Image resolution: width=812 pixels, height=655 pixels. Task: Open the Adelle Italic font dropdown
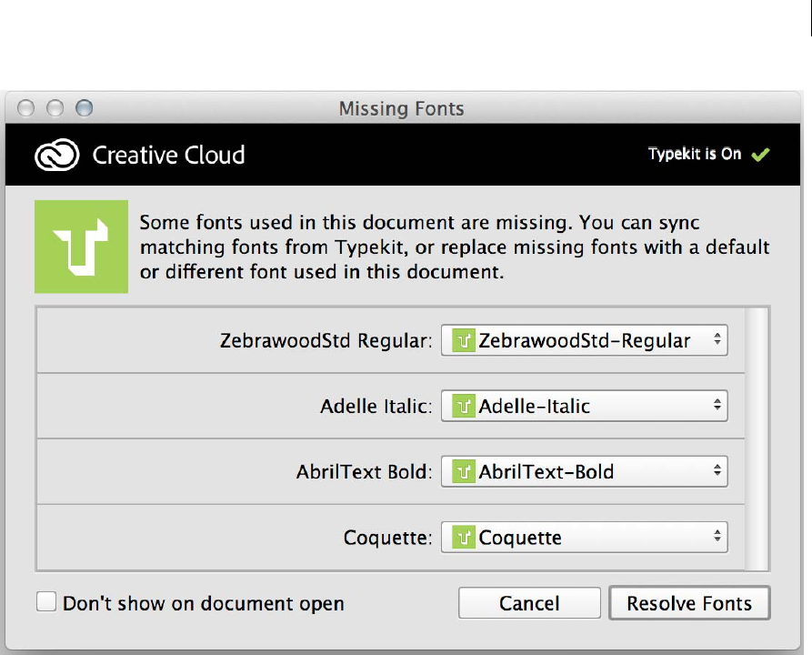pos(584,407)
